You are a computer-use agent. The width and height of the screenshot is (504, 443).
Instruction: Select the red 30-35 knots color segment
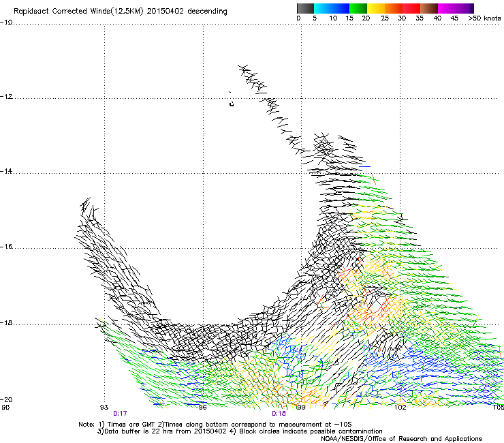[411, 8]
